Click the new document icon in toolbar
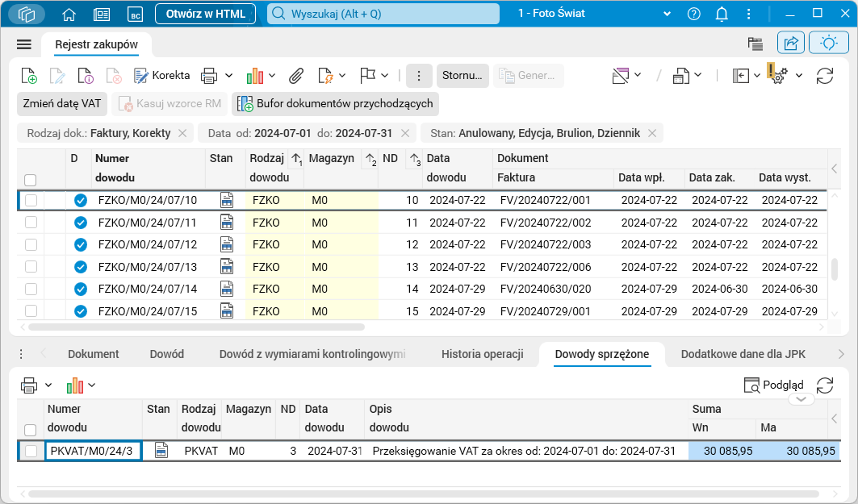Image resolution: width=858 pixels, height=504 pixels. (28, 76)
